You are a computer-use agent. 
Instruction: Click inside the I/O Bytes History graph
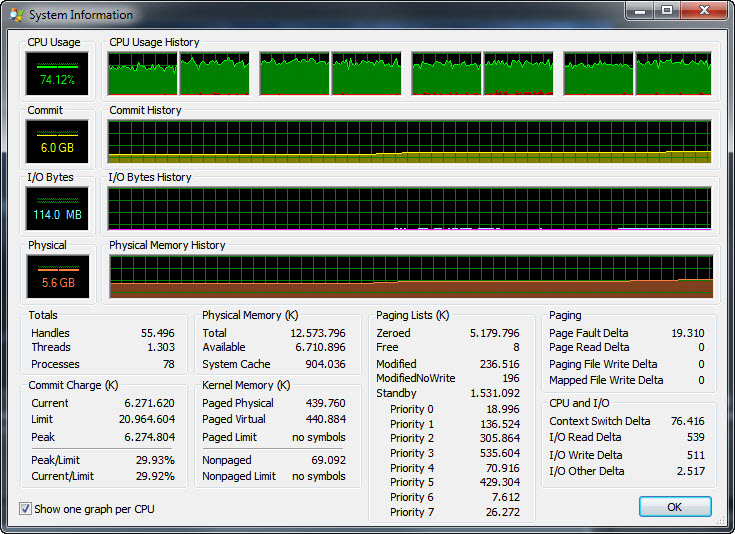pyautogui.click(x=409, y=208)
